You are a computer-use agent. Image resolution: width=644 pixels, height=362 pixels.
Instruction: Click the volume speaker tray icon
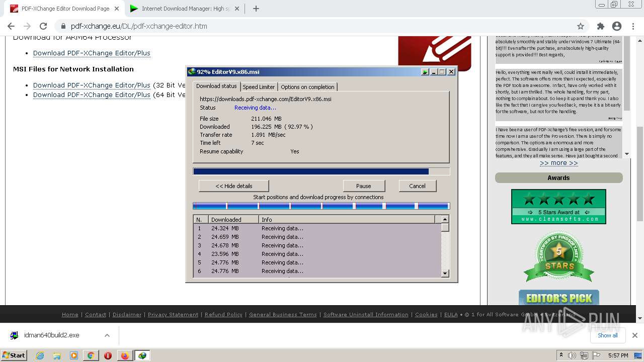pos(572,355)
